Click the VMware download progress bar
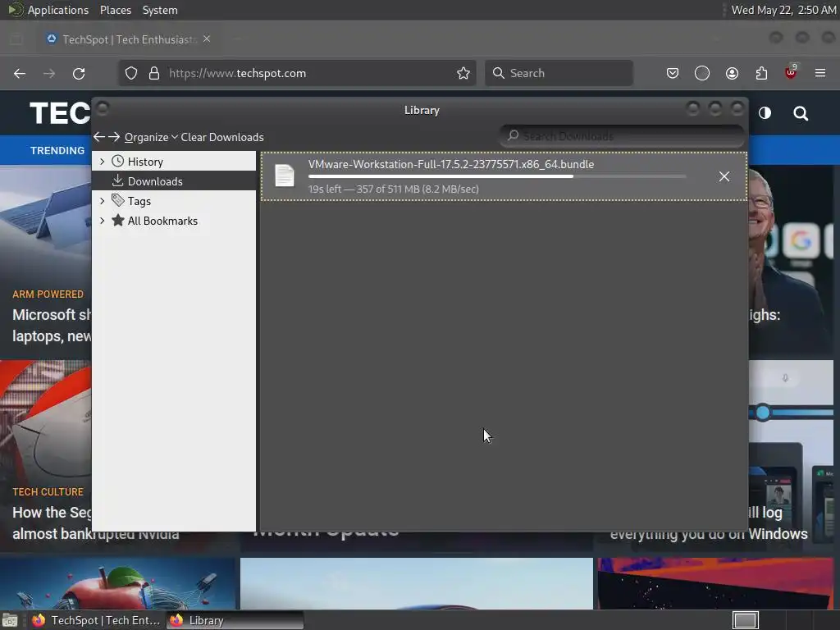Viewport: 840px width, 630px height. click(496, 176)
